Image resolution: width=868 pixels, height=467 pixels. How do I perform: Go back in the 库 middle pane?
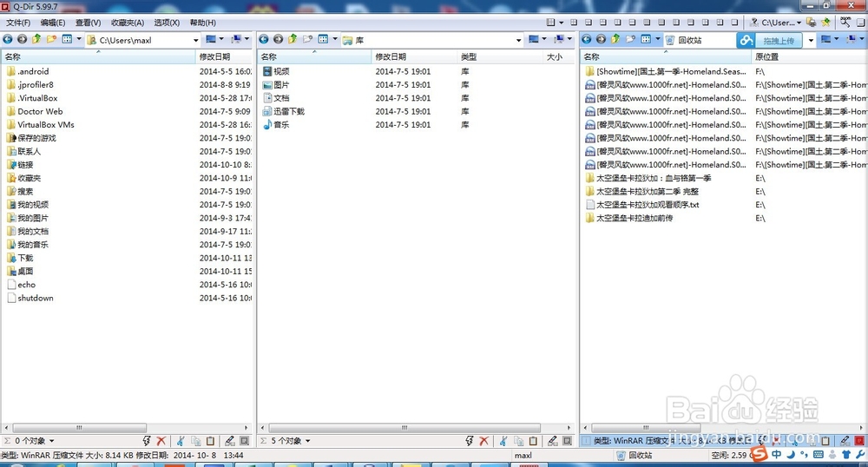264,39
